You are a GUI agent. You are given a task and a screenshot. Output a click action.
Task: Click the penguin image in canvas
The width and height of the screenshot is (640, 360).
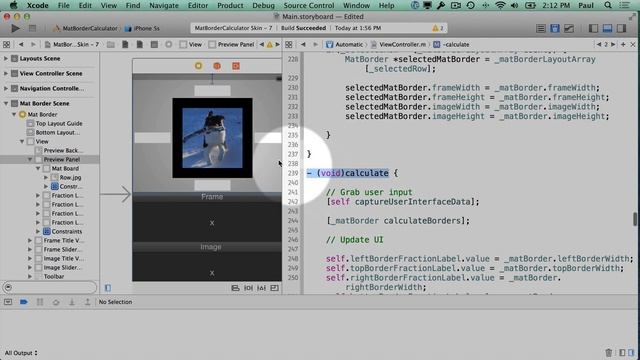coord(212,138)
